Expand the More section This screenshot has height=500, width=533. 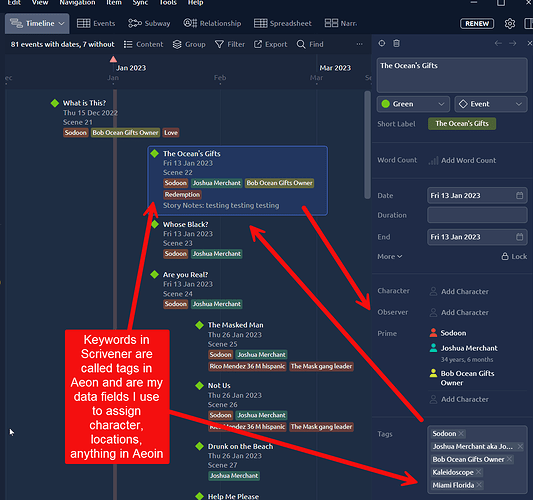(390, 257)
